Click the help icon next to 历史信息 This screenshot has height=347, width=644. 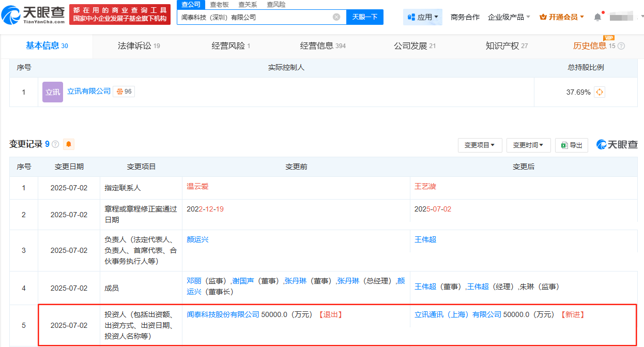(x=621, y=46)
